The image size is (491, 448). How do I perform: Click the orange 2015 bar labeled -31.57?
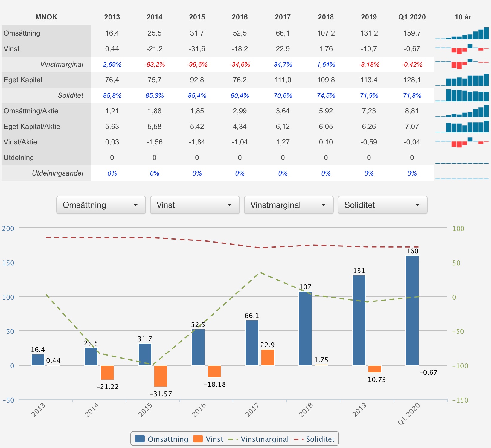coord(161,376)
